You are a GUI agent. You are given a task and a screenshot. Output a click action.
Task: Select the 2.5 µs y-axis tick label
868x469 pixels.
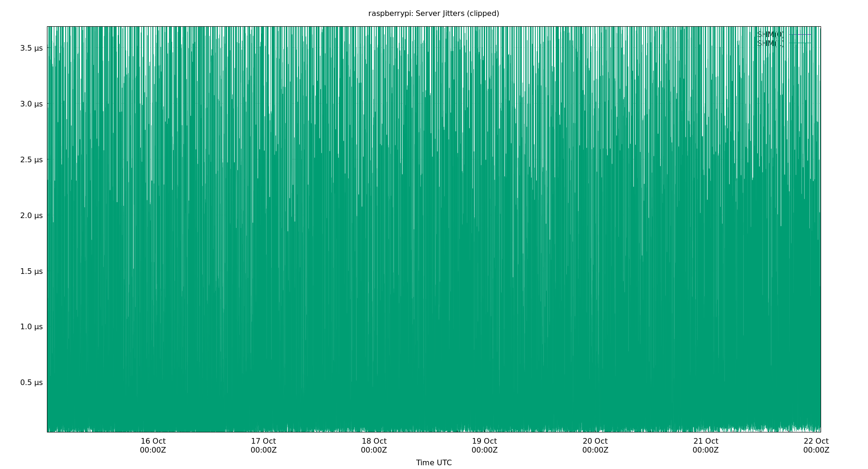point(31,159)
